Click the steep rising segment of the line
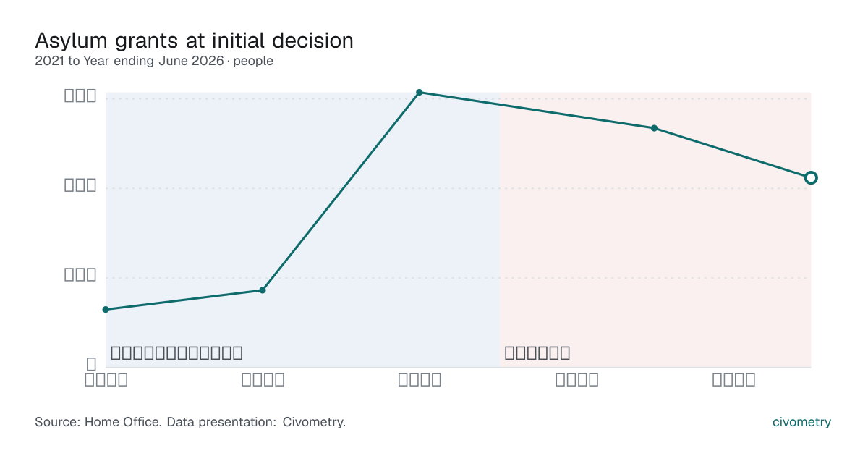The height and width of the screenshot is (456, 868). pyautogui.click(x=341, y=192)
